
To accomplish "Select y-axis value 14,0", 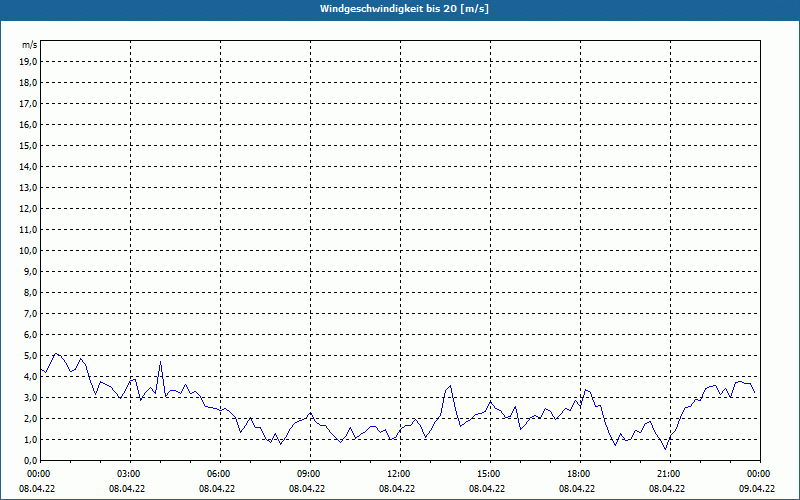I will point(27,166).
